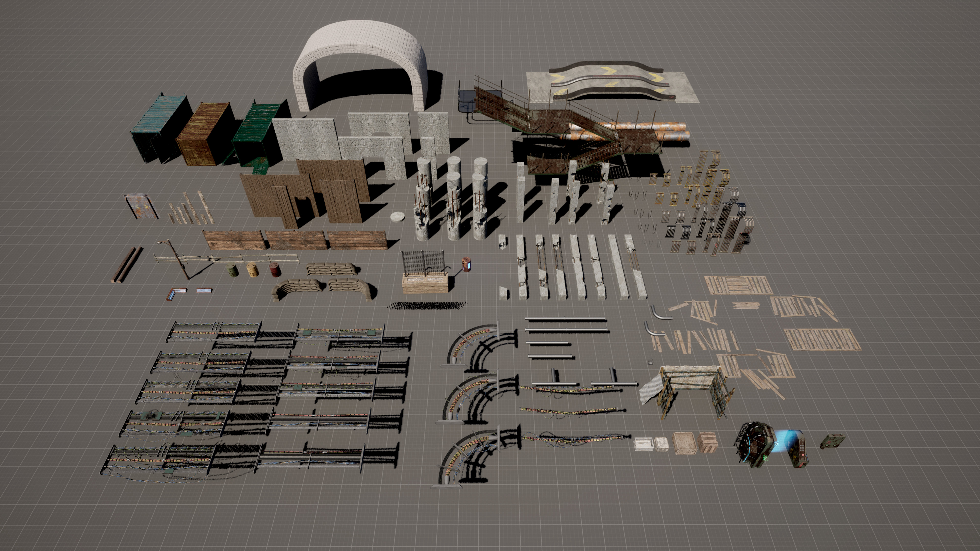Click the round concrete disc
This screenshot has width=980, height=551.
click(x=398, y=217)
